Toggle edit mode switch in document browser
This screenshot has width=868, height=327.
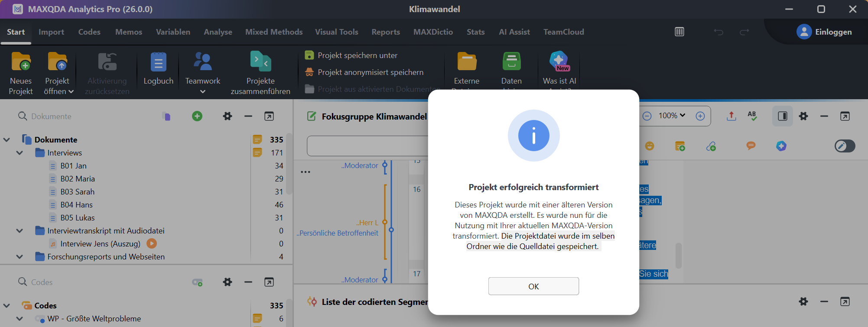coord(845,146)
